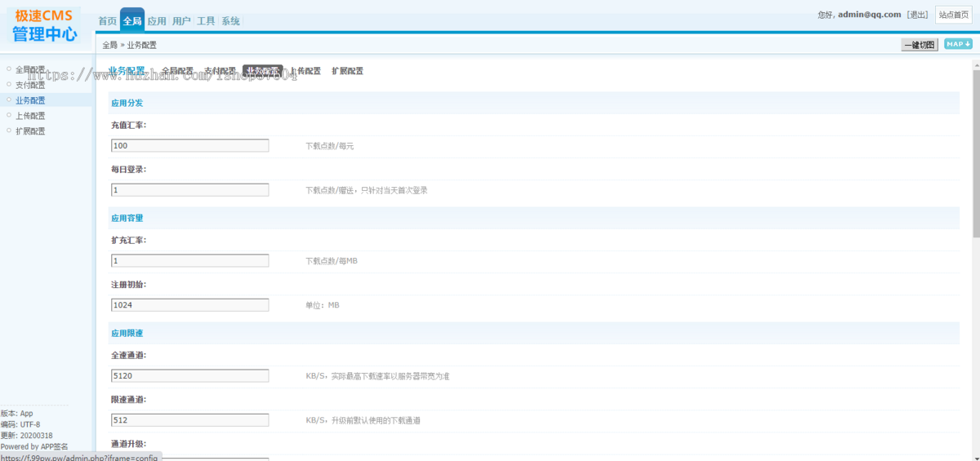The image size is (980, 461).
Task: Focus the 注册初始 input field
Action: point(189,304)
